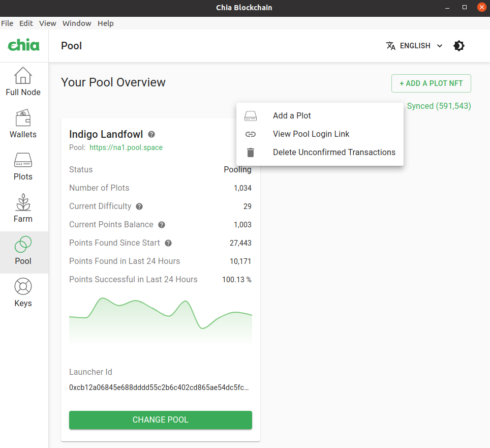The height and width of the screenshot is (448, 490).
Task: Open the View menu
Action: [47, 23]
